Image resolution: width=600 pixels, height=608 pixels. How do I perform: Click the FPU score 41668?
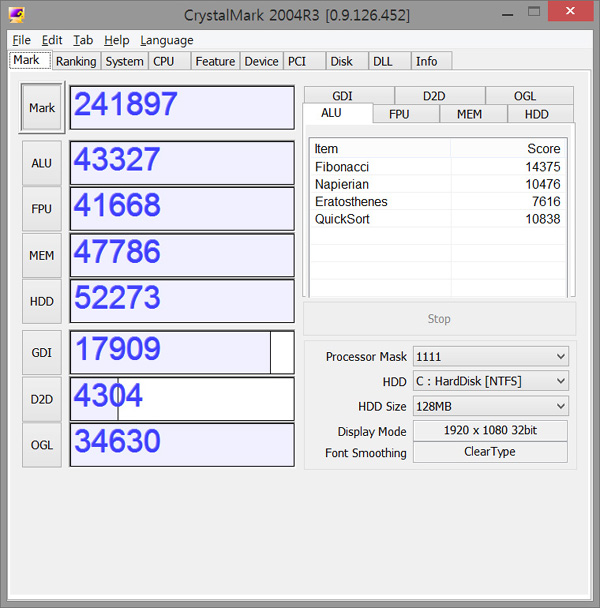click(x=182, y=209)
